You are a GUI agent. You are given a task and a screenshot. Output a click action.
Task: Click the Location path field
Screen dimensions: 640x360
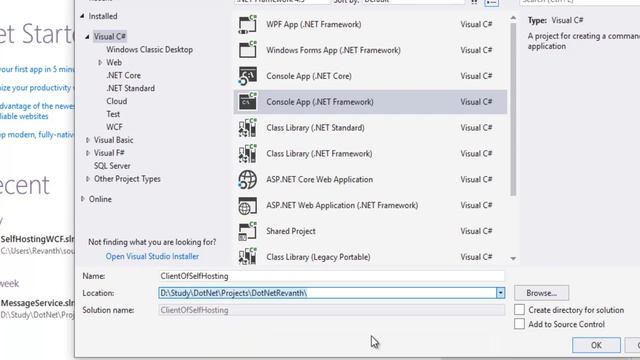pyautogui.click(x=327, y=293)
